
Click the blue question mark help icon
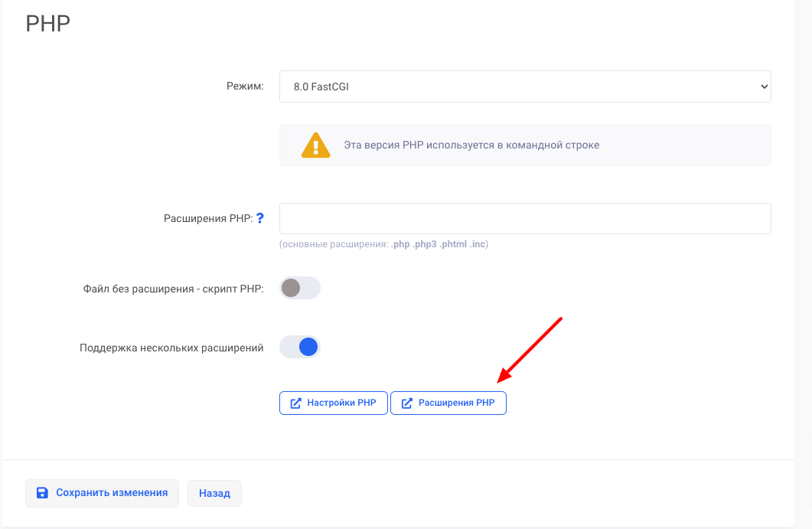coord(260,218)
